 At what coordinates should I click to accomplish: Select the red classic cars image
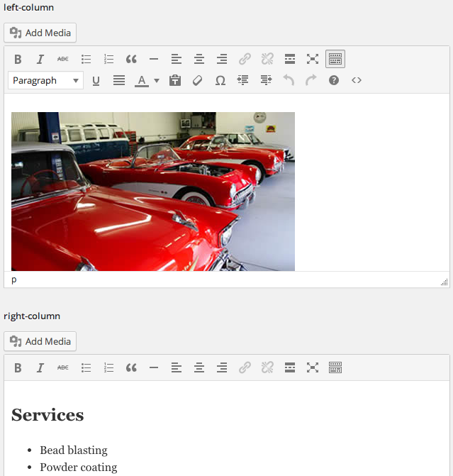pos(152,191)
